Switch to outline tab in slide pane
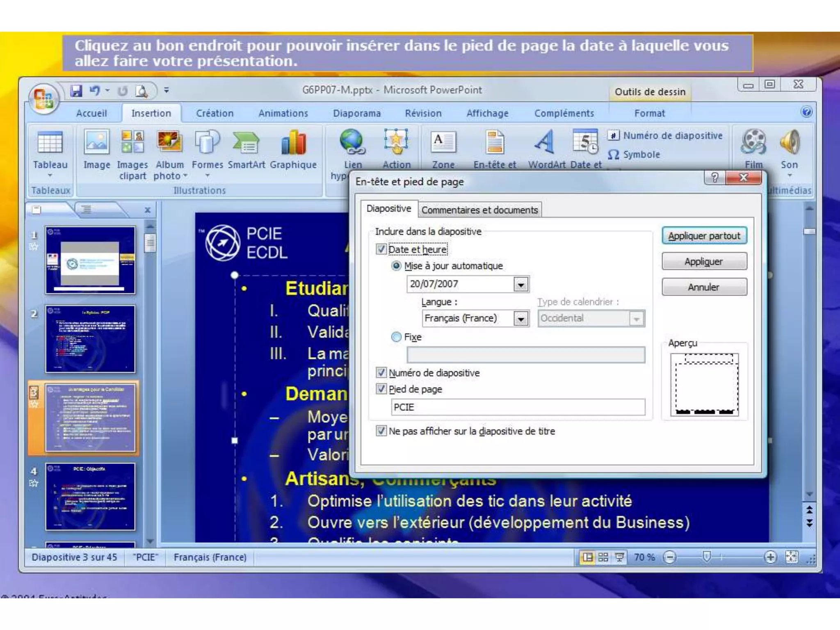The height and width of the screenshot is (630, 840). coord(87,210)
